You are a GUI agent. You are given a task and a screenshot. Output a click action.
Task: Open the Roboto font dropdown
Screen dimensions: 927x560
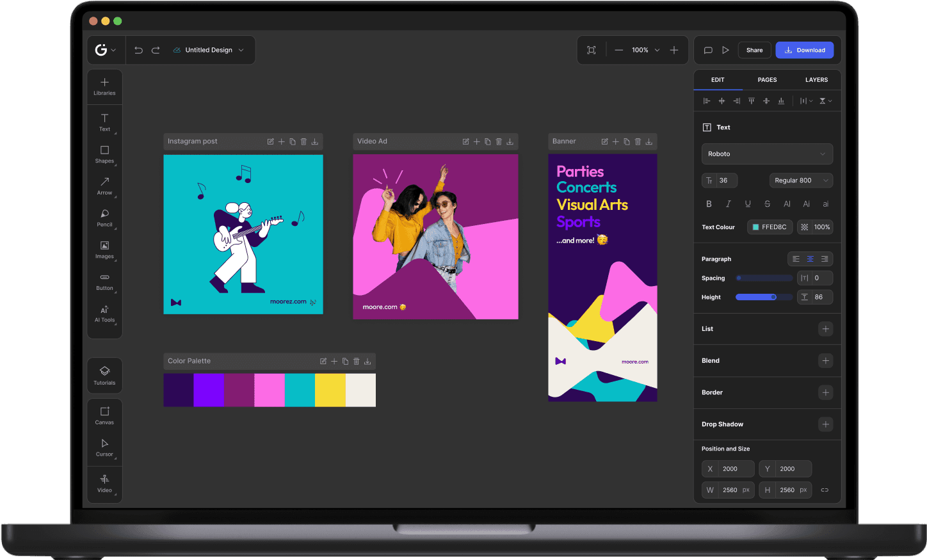[767, 154]
